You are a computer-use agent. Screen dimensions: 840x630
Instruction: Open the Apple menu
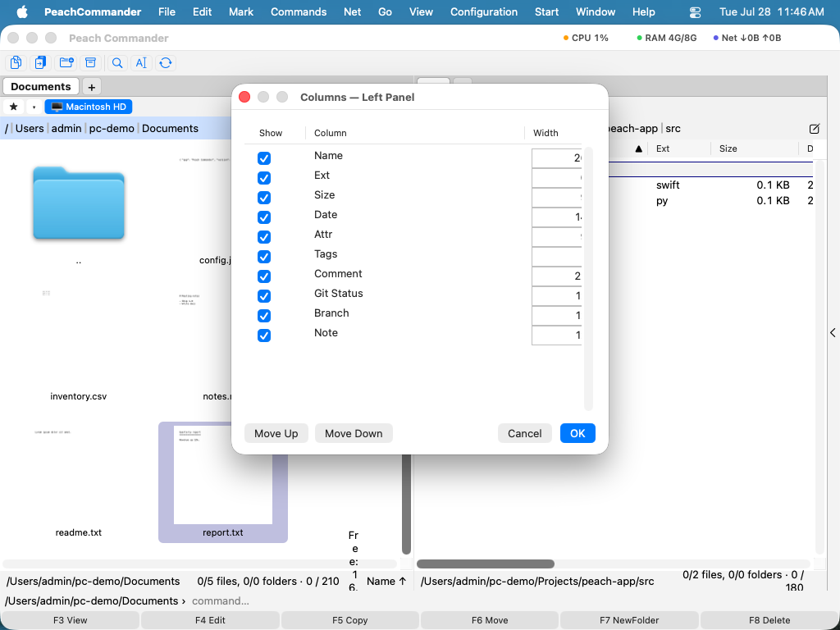22,11
